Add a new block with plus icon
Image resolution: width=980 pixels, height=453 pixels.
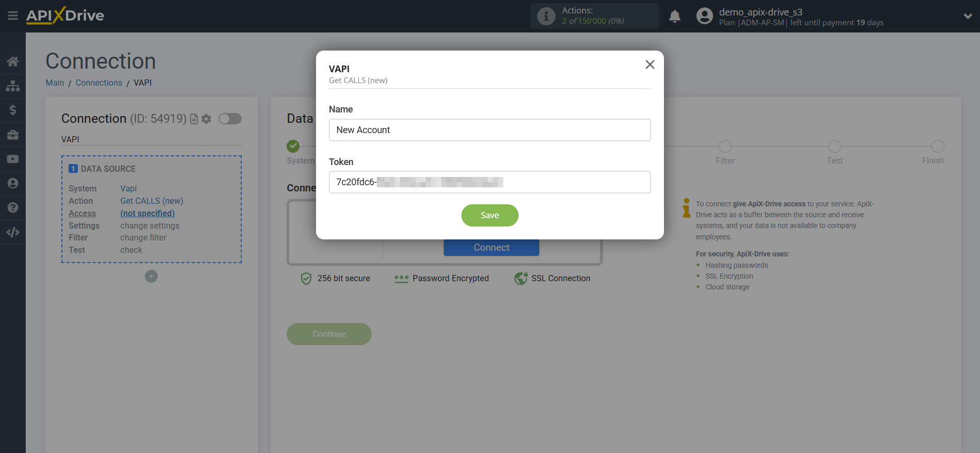[151, 277]
